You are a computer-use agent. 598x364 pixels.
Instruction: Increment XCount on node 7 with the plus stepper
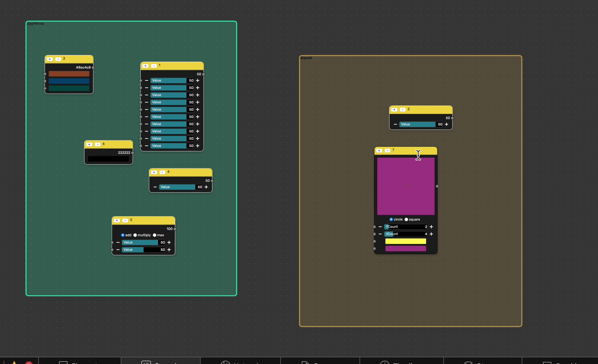tap(432, 234)
